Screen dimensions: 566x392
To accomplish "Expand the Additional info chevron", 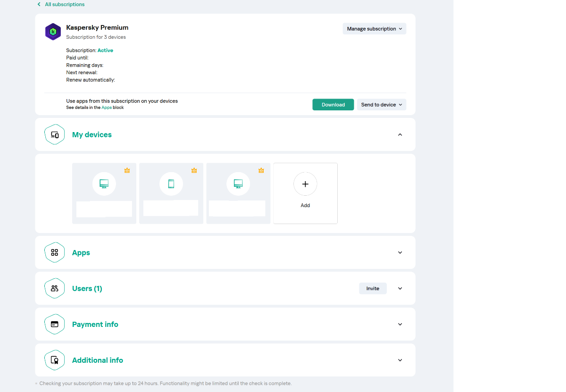I will pos(400,360).
